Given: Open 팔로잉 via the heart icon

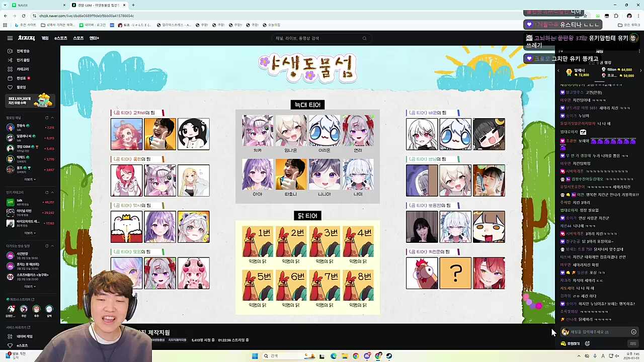Looking at the screenshot, I should pyautogui.click(x=10, y=87).
